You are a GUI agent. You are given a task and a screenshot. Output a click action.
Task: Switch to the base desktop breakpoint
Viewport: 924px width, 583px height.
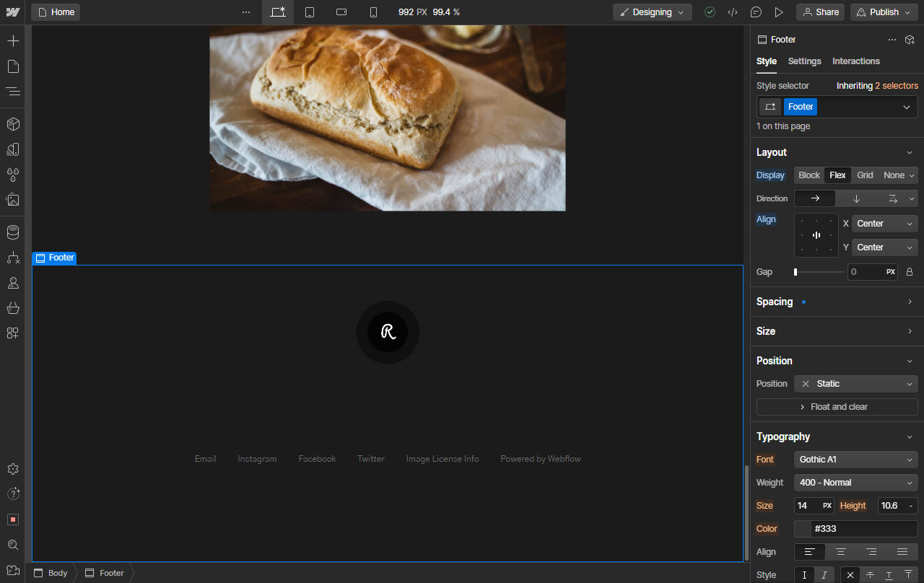[278, 12]
